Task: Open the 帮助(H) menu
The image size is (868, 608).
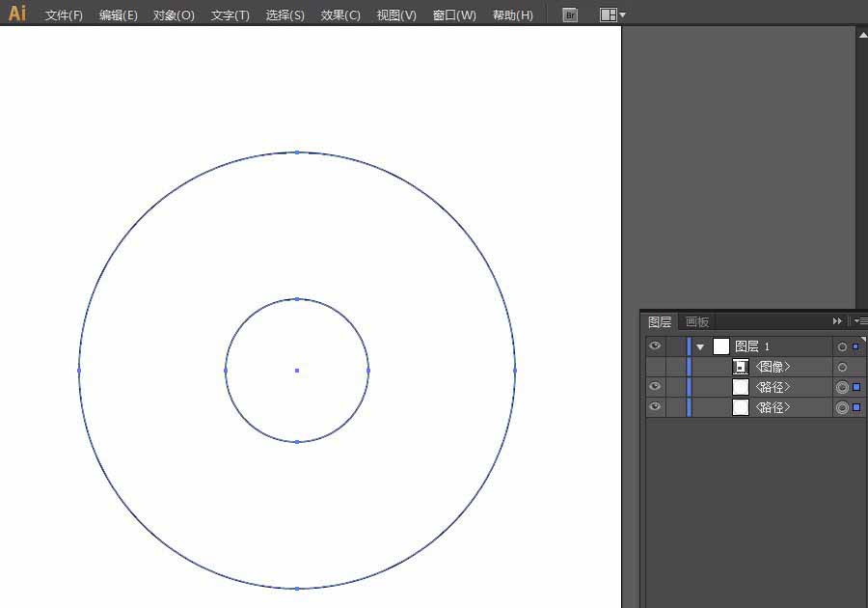Action: click(513, 14)
